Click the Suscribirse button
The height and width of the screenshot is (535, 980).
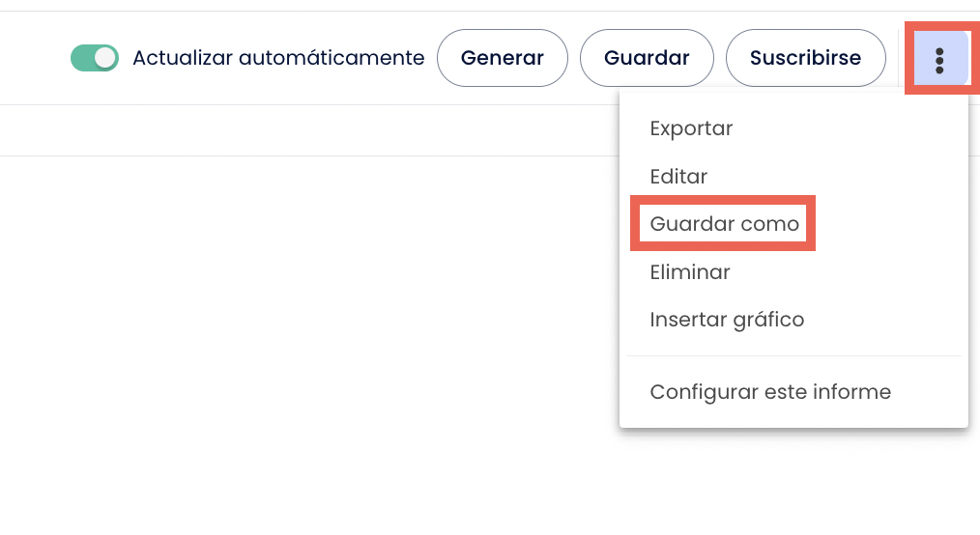click(x=805, y=58)
